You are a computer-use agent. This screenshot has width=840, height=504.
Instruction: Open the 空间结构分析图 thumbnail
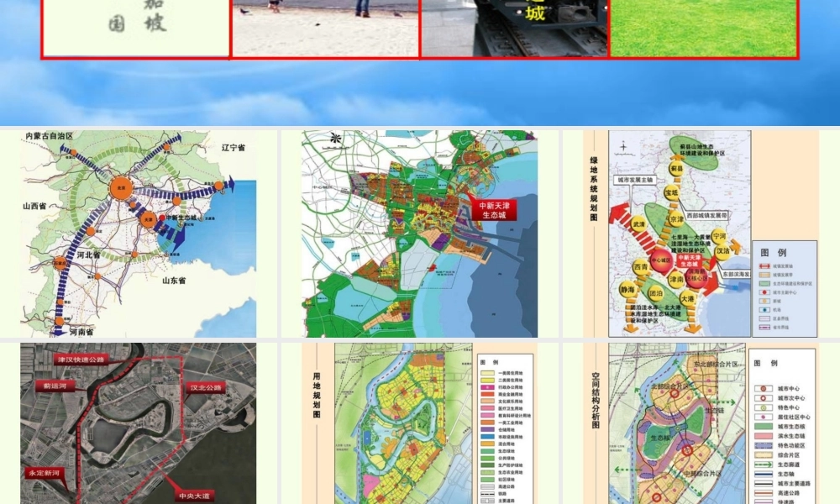pos(701,423)
